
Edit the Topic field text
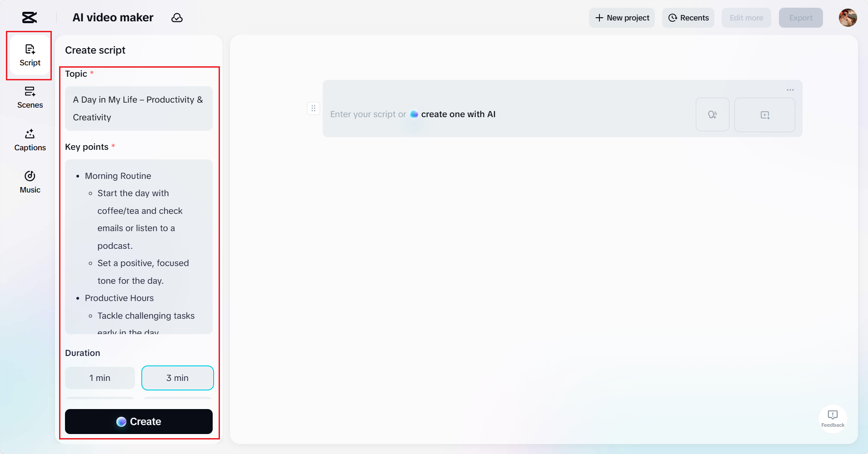pos(138,109)
